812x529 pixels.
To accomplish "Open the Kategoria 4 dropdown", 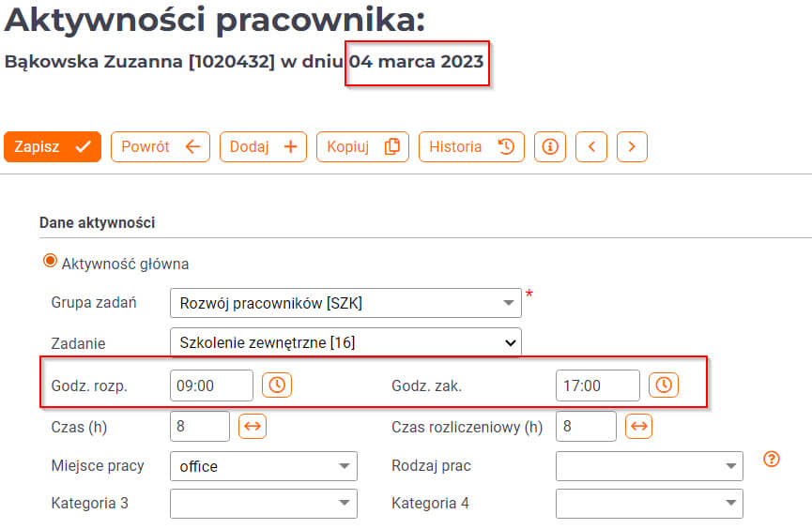I will (650, 504).
